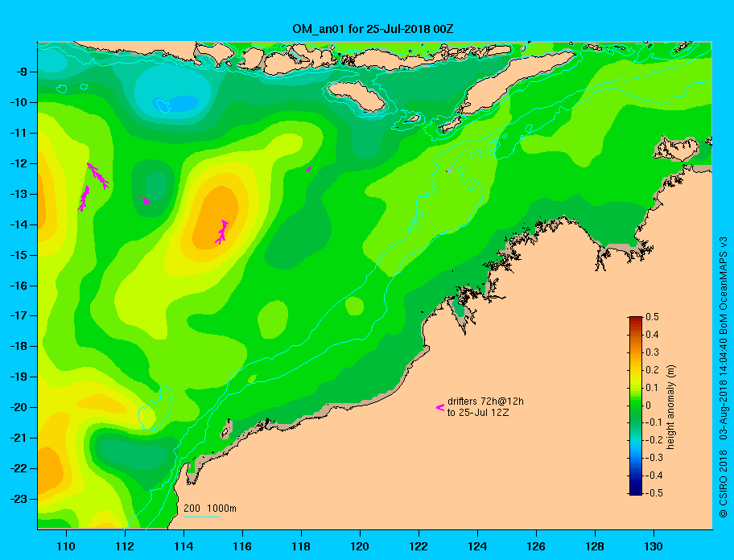
Task: Click the drifter marker near 112.7E, 13S
Action: click(x=146, y=200)
